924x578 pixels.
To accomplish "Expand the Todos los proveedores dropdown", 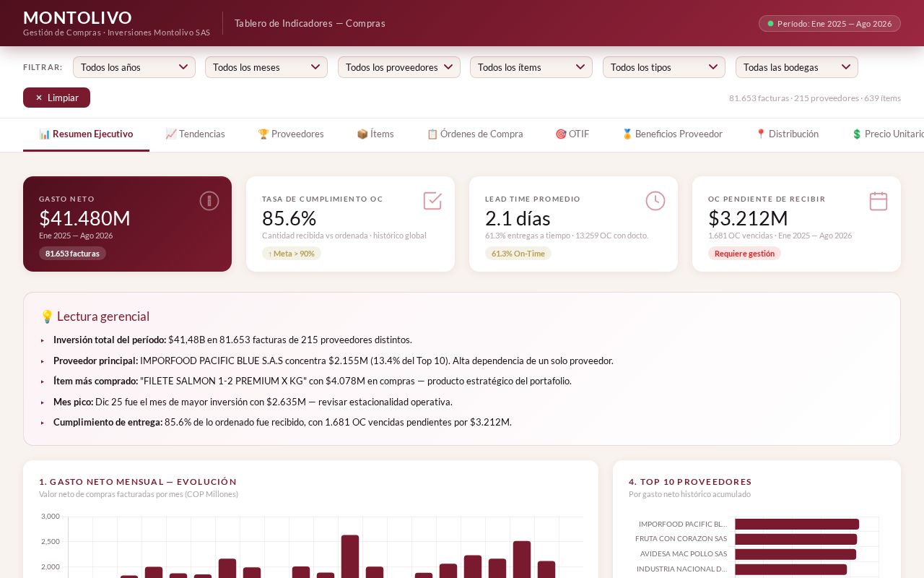I will click(x=399, y=67).
